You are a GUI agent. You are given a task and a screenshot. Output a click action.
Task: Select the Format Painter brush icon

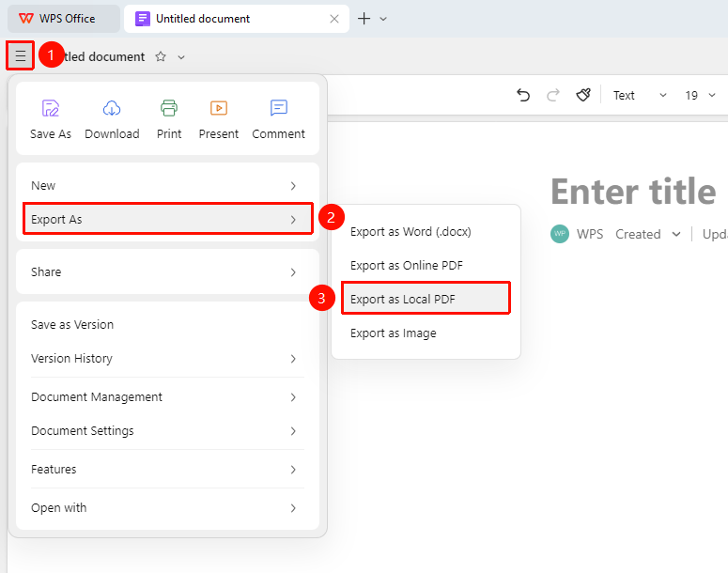583,95
